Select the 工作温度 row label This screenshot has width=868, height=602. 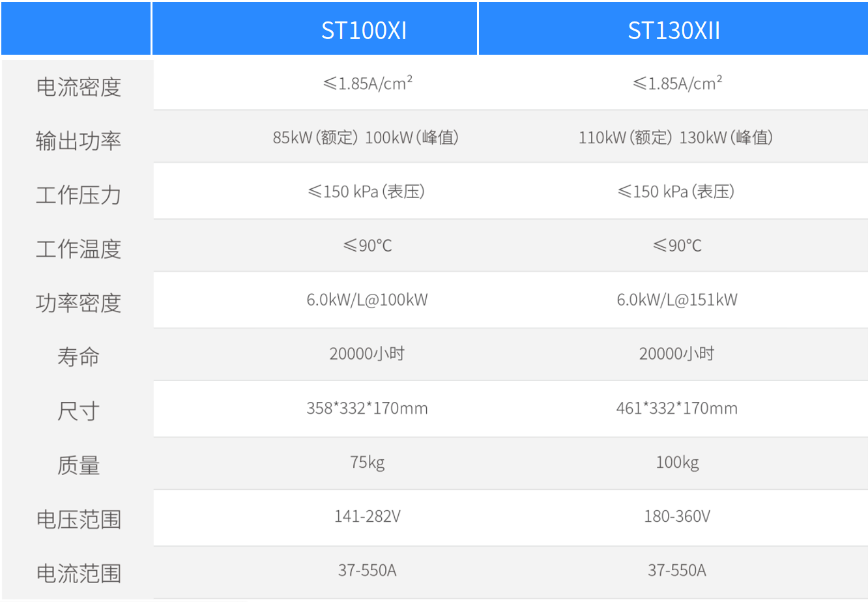pyautogui.click(x=78, y=249)
